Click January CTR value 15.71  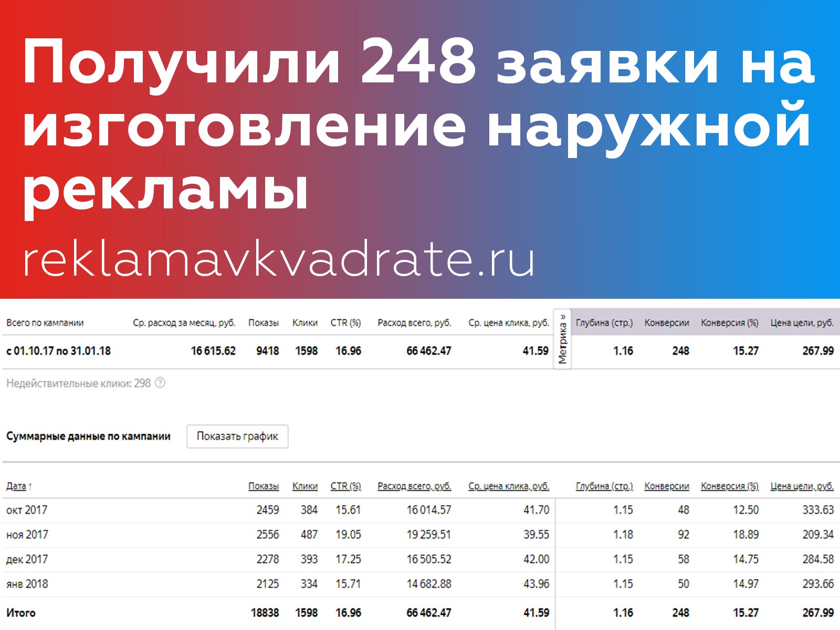point(349,584)
